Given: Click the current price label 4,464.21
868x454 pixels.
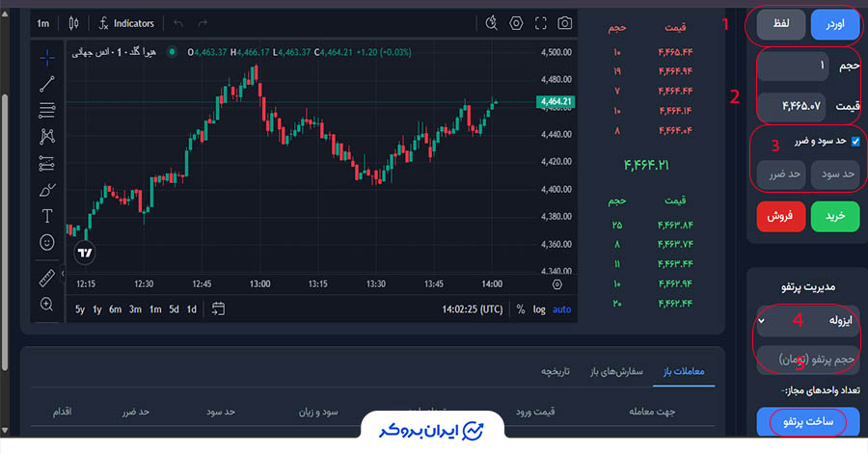Looking at the screenshot, I should click(556, 102).
